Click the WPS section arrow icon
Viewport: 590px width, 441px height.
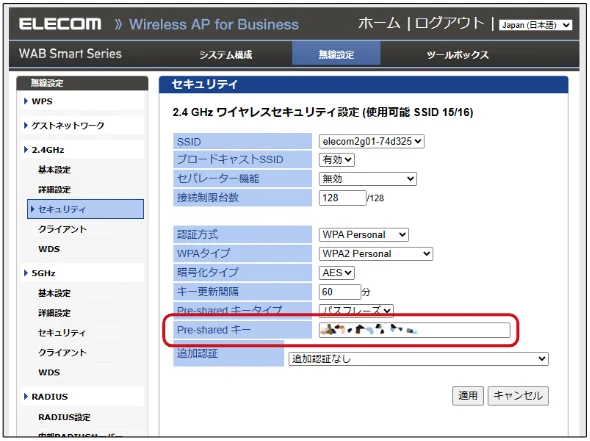pyautogui.click(x=26, y=101)
